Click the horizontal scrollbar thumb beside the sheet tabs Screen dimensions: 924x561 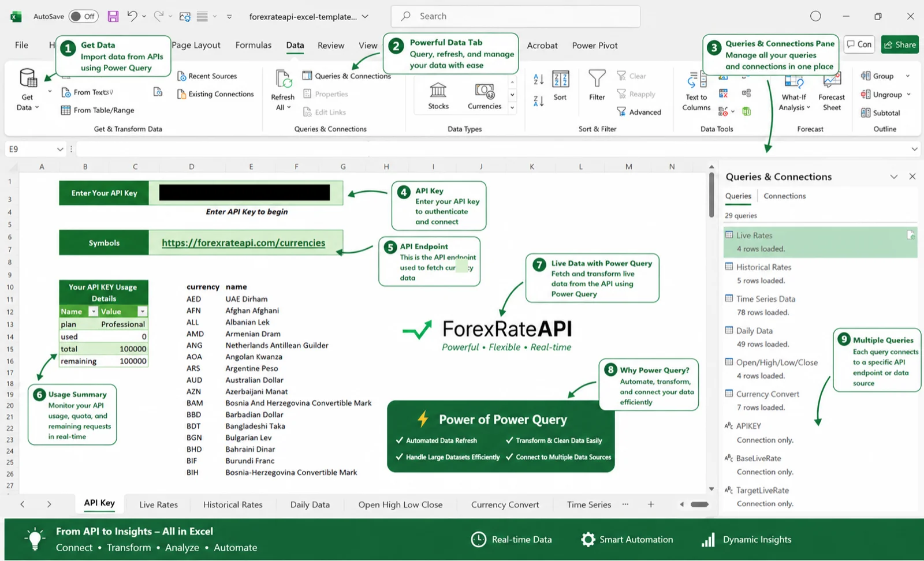(x=699, y=504)
